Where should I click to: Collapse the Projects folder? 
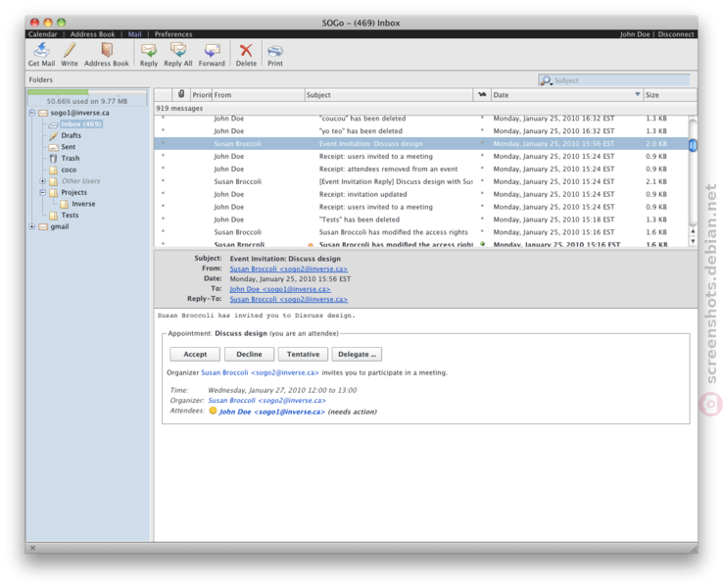(x=42, y=192)
